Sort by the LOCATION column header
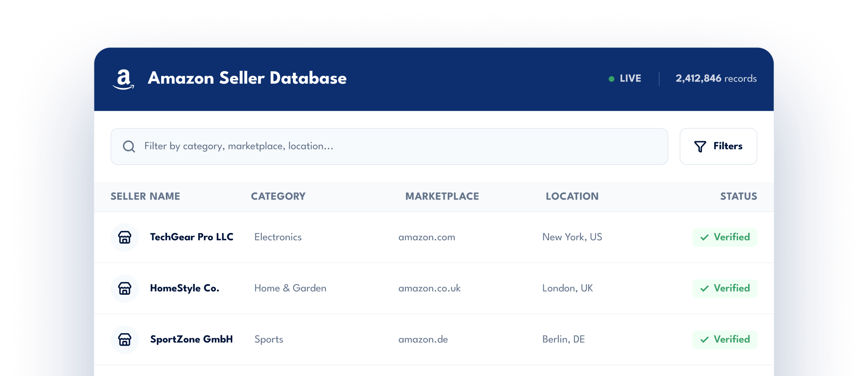The height and width of the screenshot is (376, 868). click(572, 196)
